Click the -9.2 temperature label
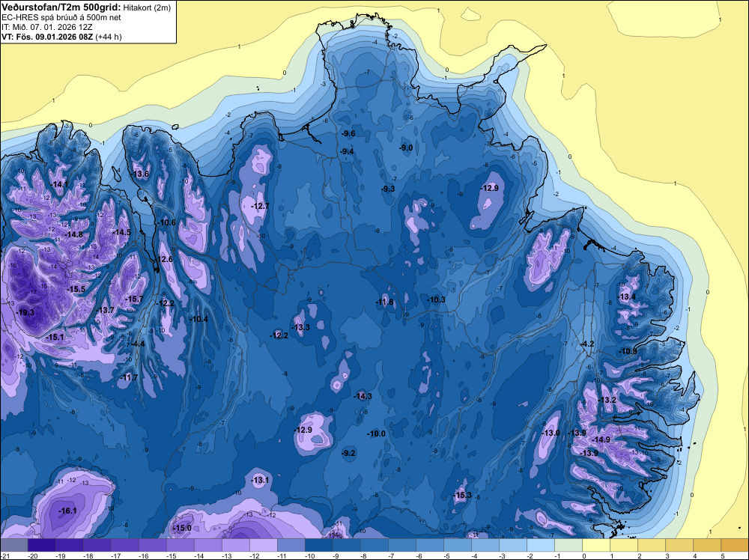Image resolution: width=749 pixels, height=560 pixels. tap(349, 453)
